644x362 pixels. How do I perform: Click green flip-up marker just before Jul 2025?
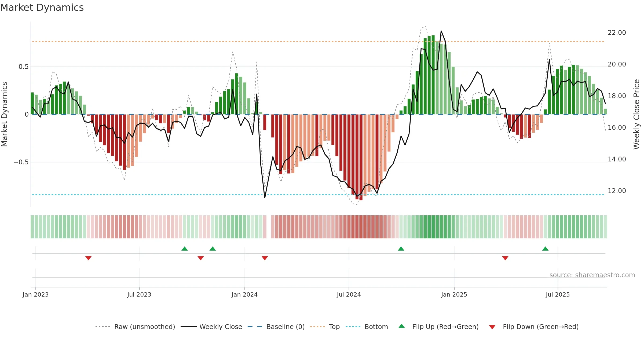tap(545, 249)
